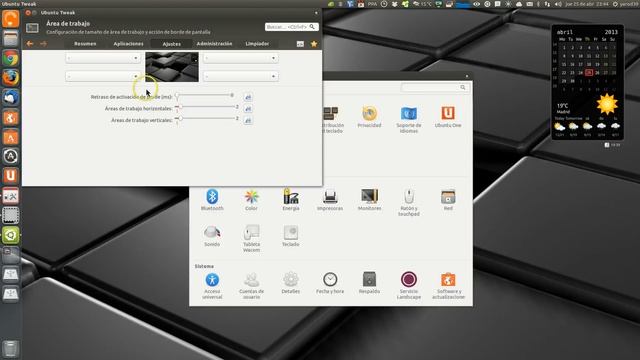Open Teclado keyboard settings
The image size is (640, 360).
click(x=291, y=232)
